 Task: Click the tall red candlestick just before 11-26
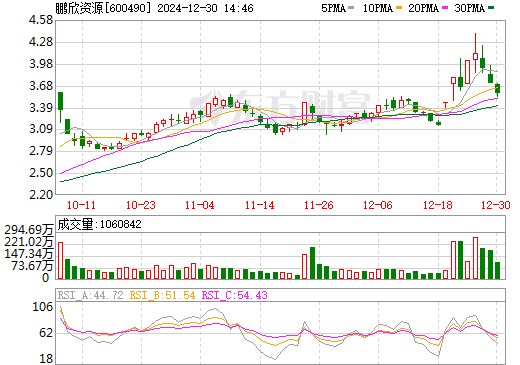click(x=304, y=113)
